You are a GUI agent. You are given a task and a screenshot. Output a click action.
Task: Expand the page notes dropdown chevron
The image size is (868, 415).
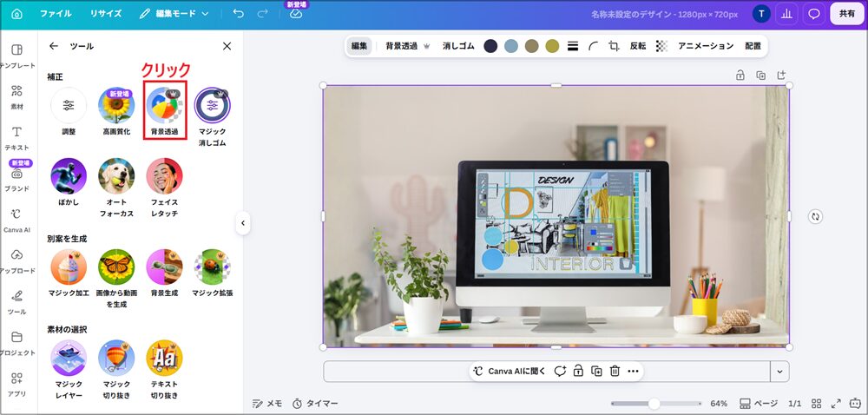[780, 372]
